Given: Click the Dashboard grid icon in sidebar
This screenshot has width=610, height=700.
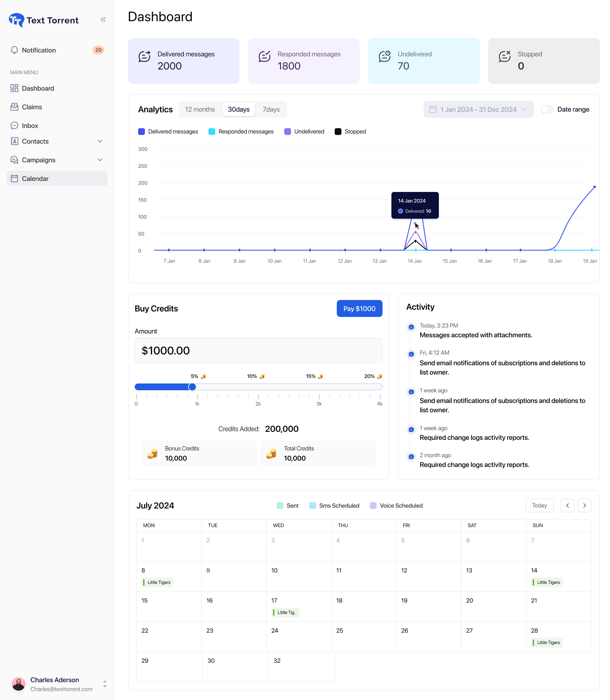Looking at the screenshot, I should coord(14,88).
